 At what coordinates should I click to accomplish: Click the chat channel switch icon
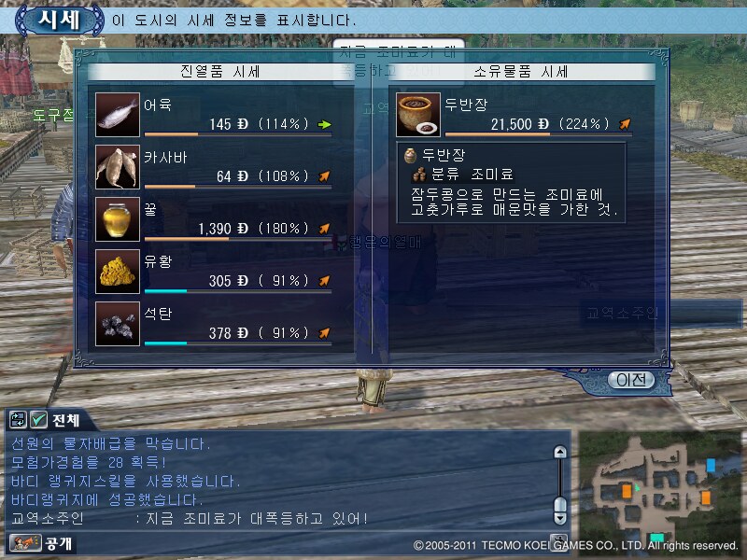(x=18, y=420)
